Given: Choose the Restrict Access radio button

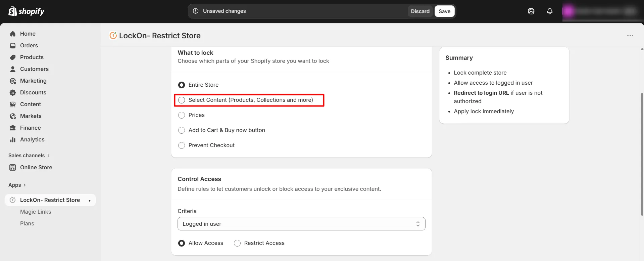Looking at the screenshot, I should pos(237,243).
